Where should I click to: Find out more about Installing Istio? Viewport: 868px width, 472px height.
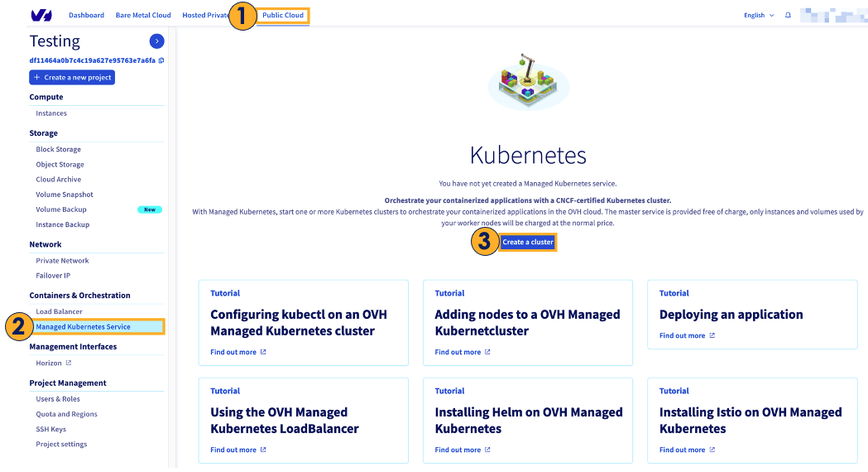click(682, 450)
